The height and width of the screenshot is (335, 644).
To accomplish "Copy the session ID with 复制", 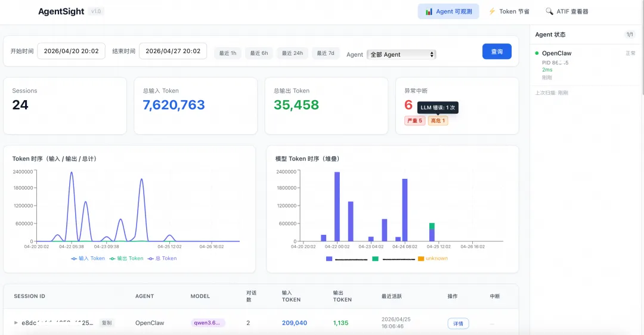I will tap(107, 322).
